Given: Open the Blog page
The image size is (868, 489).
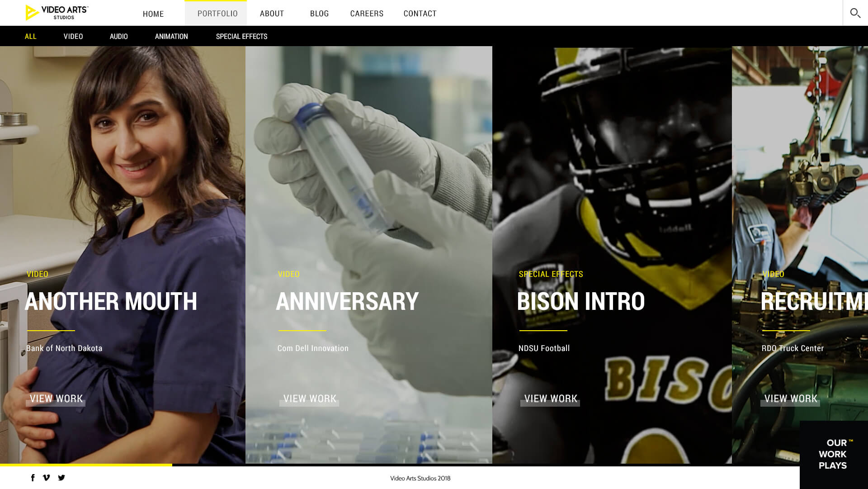Looking at the screenshot, I should point(319,14).
